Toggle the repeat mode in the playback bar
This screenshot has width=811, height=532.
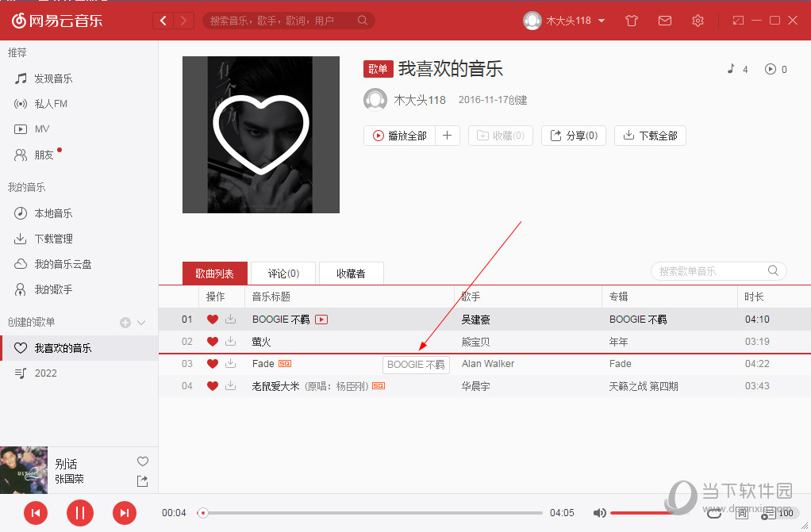pyautogui.click(x=713, y=514)
